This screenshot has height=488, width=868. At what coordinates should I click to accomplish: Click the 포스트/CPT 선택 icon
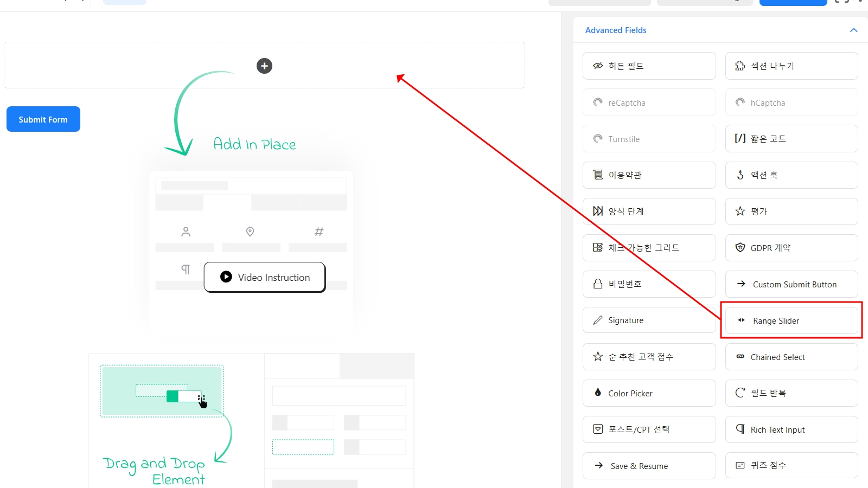point(598,429)
